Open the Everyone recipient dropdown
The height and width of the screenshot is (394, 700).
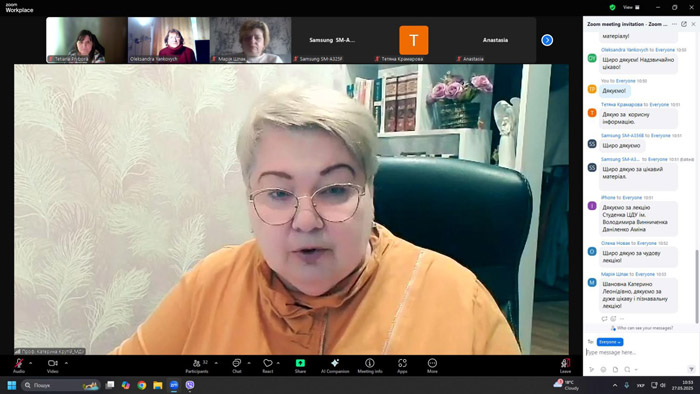click(x=610, y=342)
